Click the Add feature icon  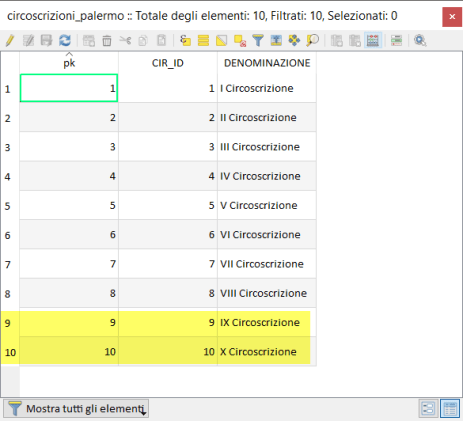point(89,41)
